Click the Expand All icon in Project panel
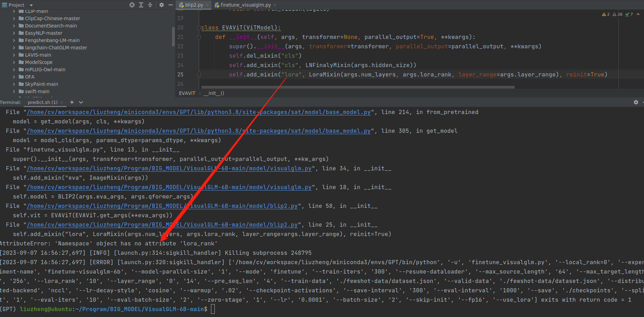 [141, 5]
